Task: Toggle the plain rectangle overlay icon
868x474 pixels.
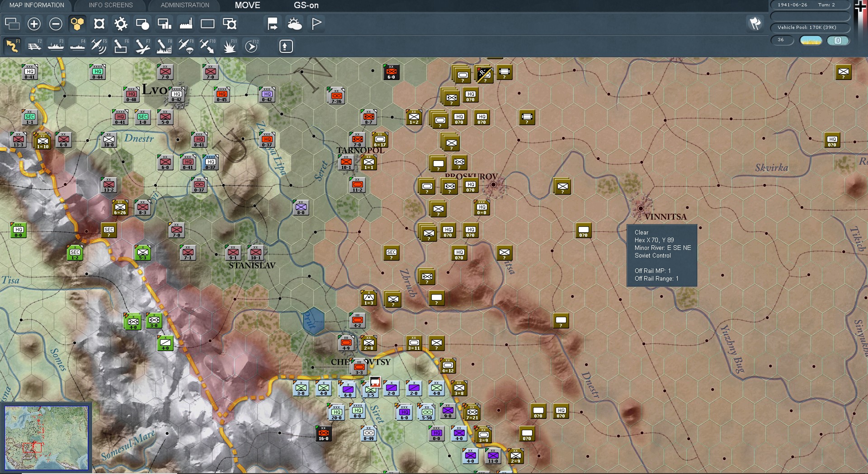Action: pos(208,23)
